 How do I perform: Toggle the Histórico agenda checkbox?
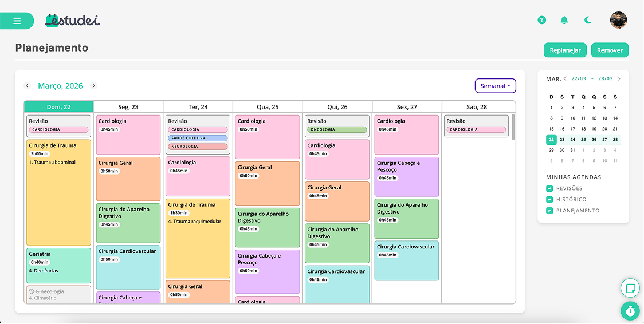click(549, 199)
